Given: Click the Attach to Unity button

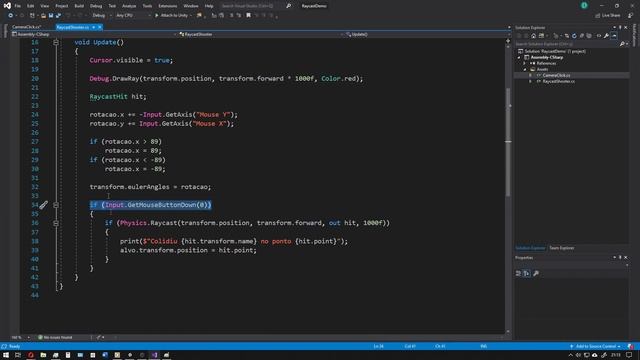Looking at the screenshot, I should click(173, 16).
